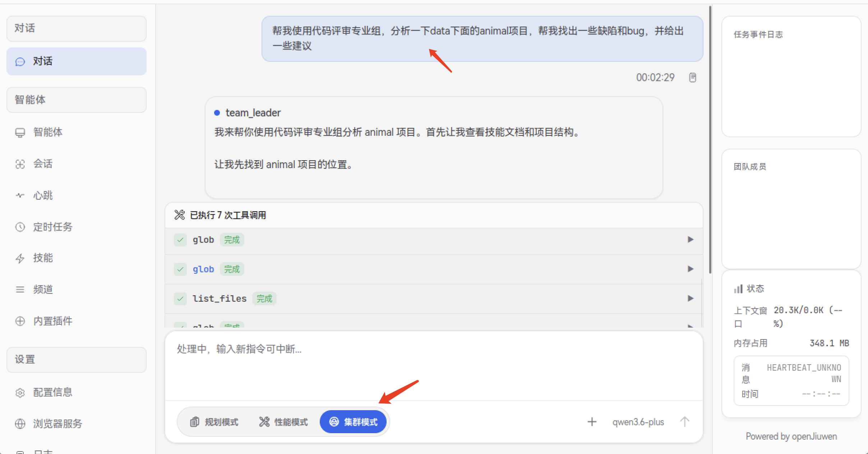Open the 智能体 agents menu item
The height and width of the screenshot is (454, 868).
(x=77, y=132)
